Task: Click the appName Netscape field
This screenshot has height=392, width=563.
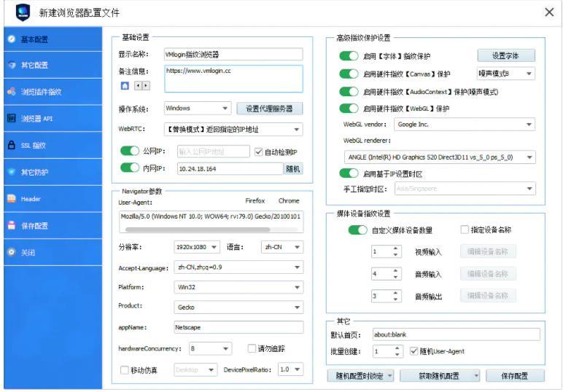Action: (x=238, y=327)
